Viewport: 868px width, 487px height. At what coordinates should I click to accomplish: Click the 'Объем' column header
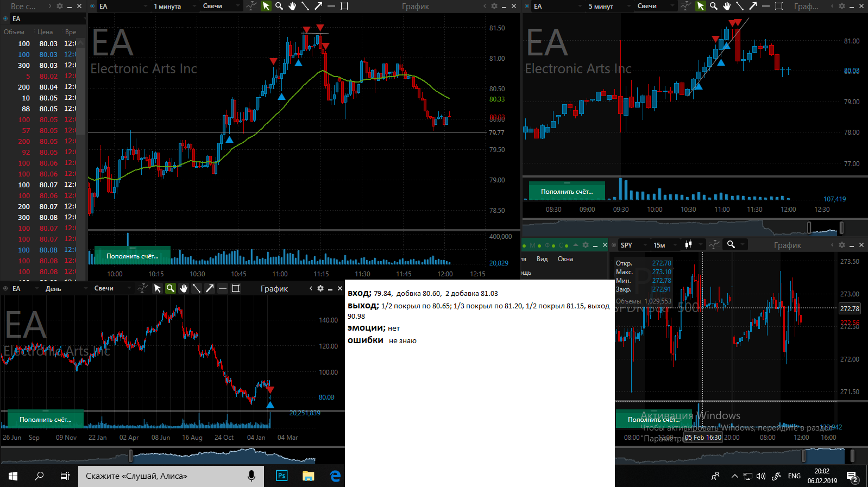click(x=14, y=32)
